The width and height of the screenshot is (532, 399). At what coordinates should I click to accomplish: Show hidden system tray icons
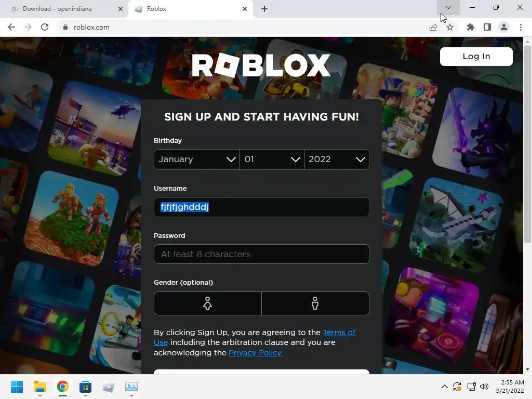tap(445, 387)
